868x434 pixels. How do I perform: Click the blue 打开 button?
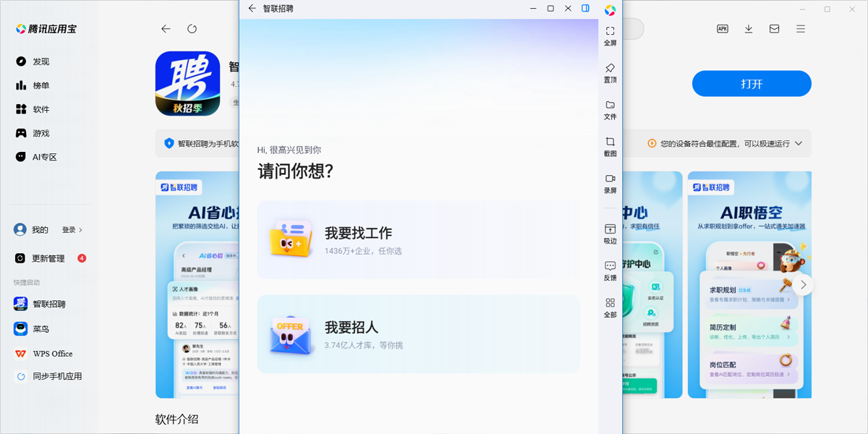752,84
